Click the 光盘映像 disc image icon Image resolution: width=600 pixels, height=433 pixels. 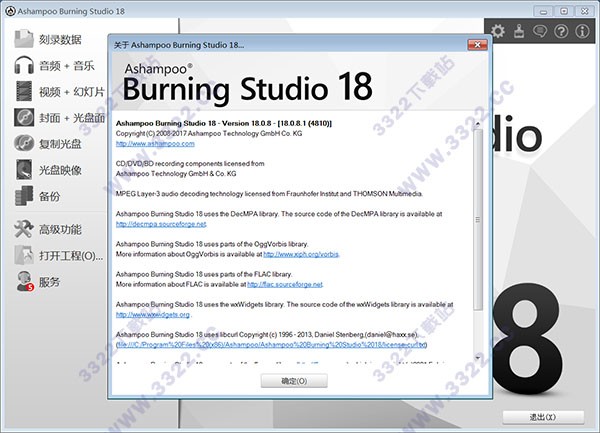pyautogui.click(x=24, y=169)
